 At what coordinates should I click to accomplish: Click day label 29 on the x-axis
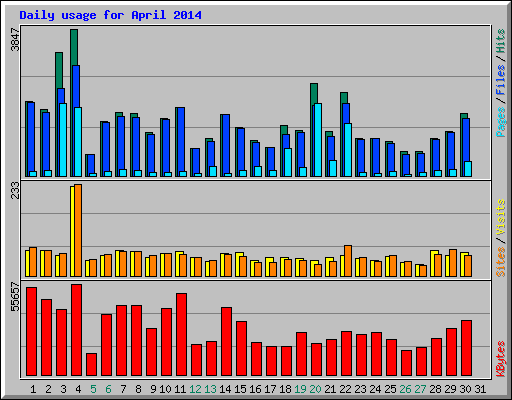coord(450,389)
